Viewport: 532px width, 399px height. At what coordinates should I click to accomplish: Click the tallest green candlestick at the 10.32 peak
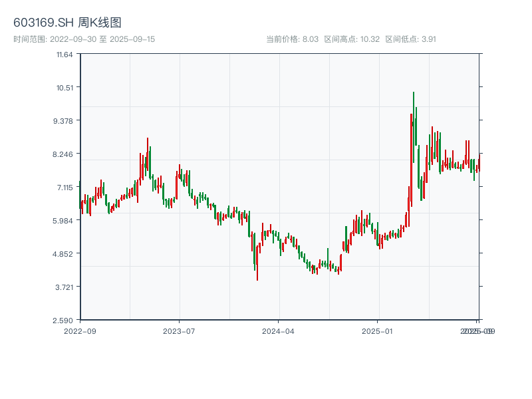pos(414,127)
